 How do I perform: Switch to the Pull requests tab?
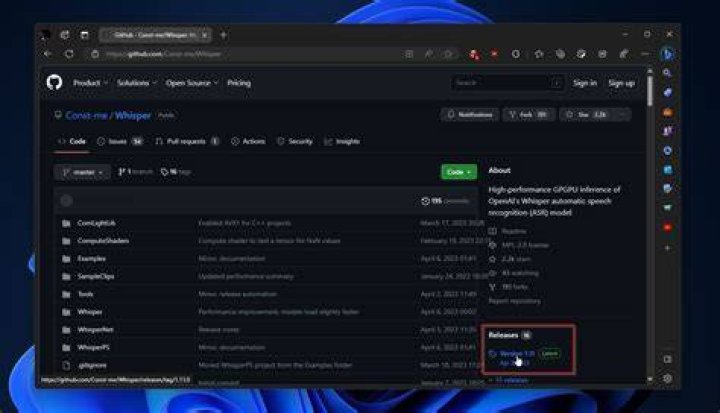[x=186, y=141]
